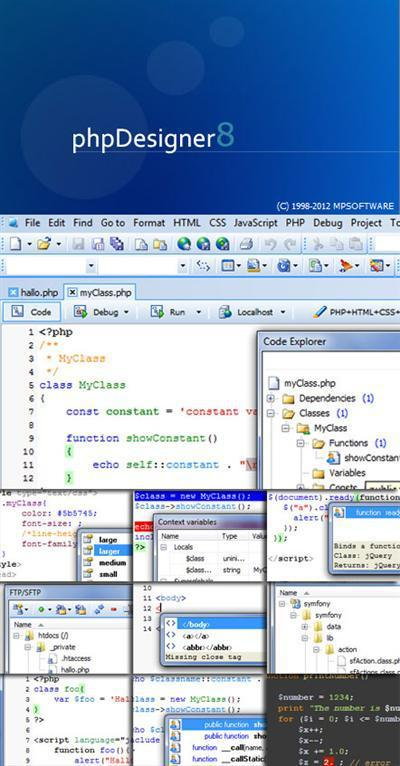The image size is (400, 766).
Task: Open the Project menu
Action: (x=366, y=223)
